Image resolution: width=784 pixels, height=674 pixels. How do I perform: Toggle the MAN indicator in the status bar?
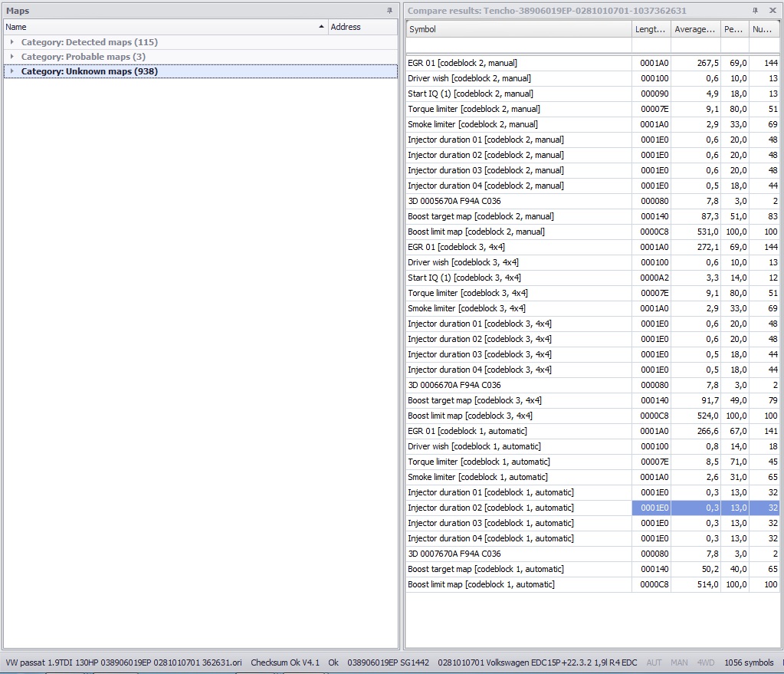coord(678,662)
